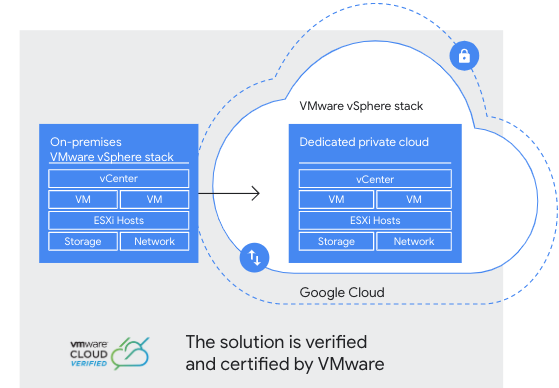
Task: Select the private cloud Storage box
Action: [336, 241]
